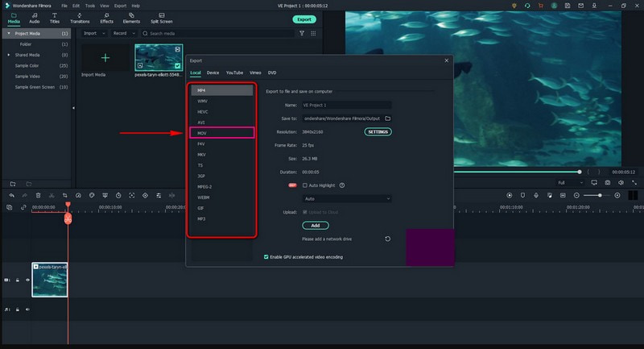Viewport: 644px width, 349px height.
Task: Switch to the YouTube export tab
Action: (x=234, y=73)
